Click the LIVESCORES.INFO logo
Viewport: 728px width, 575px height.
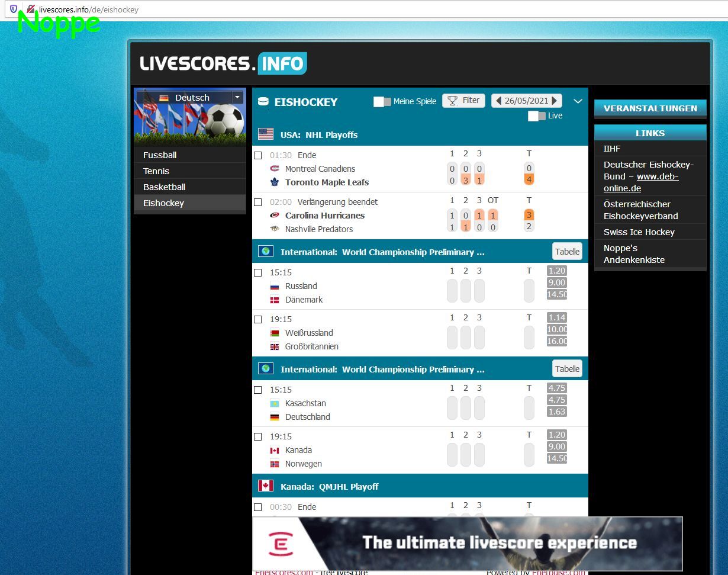tap(223, 63)
